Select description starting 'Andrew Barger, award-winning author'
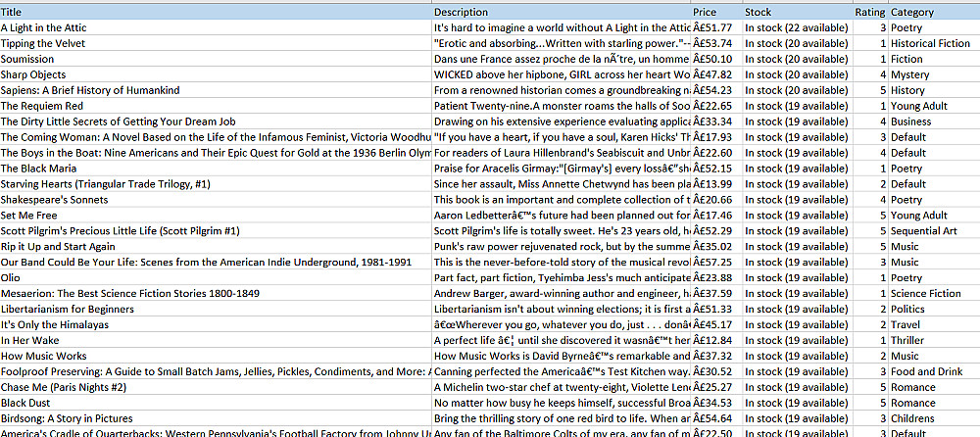Screen dimensions: 980x437 (x=562, y=293)
